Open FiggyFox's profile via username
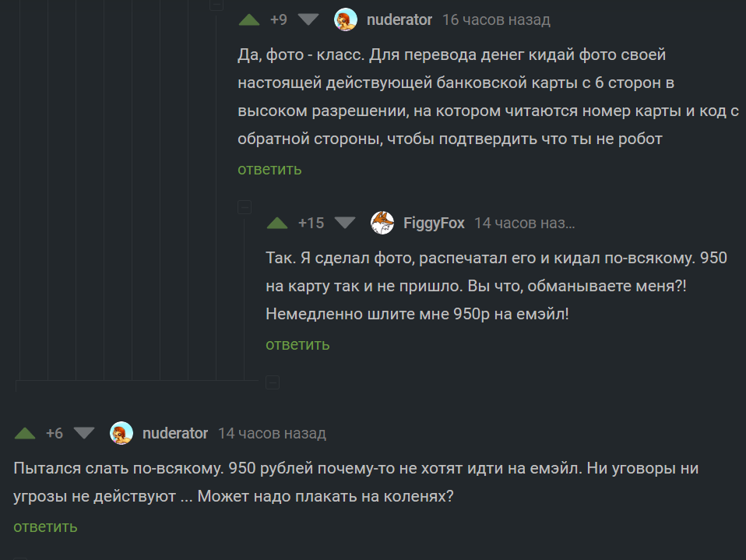The height and width of the screenshot is (560, 746). (434, 224)
